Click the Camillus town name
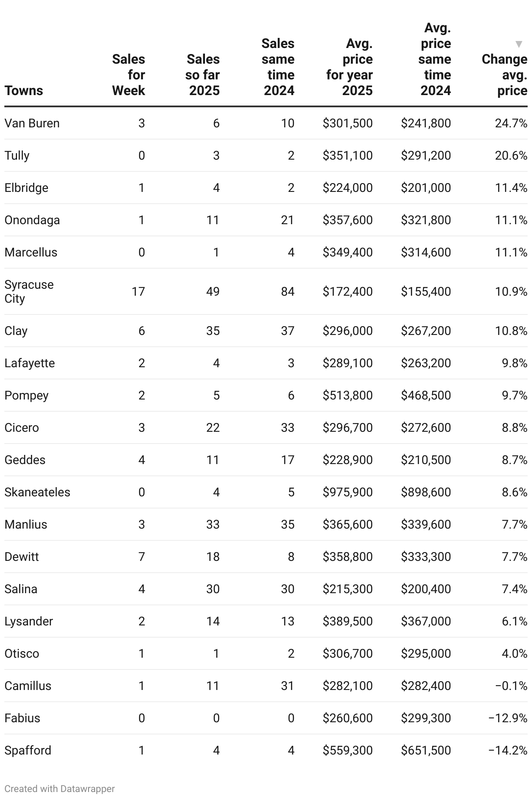This screenshot has width=532, height=799. (28, 686)
